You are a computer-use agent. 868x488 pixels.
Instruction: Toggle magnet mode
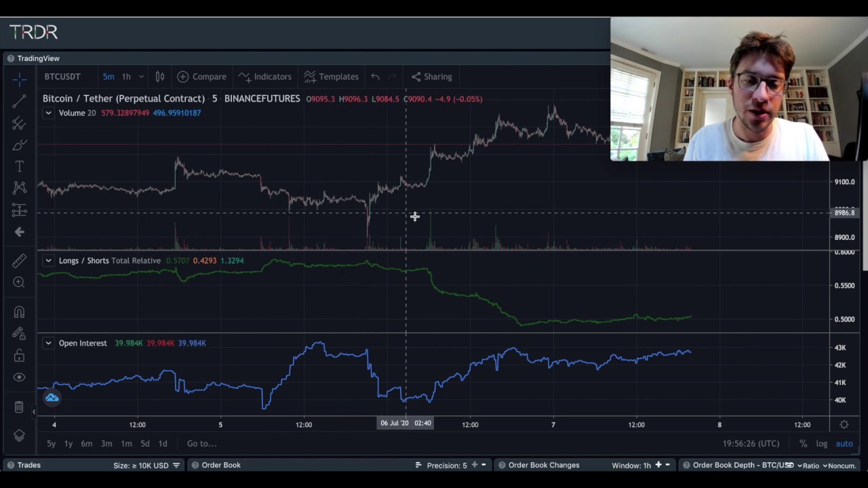tap(19, 312)
